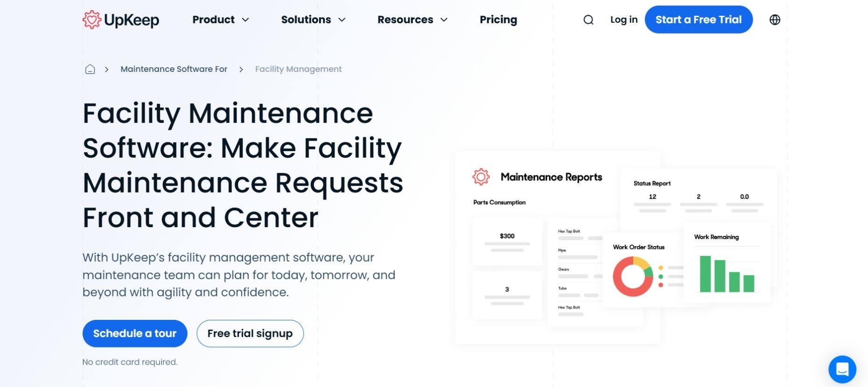Viewport: 868px width, 387px height.
Task: Open the search magnifier icon
Action: click(x=588, y=20)
